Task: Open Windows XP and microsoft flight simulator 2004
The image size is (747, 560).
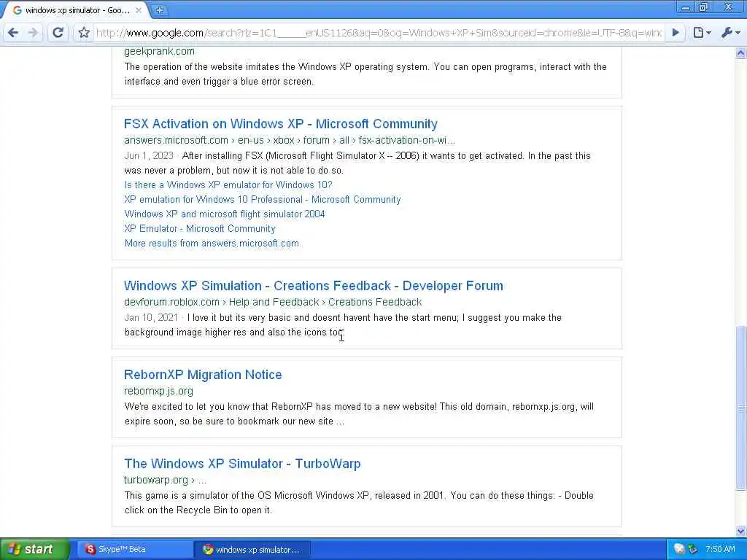Action: click(x=225, y=214)
